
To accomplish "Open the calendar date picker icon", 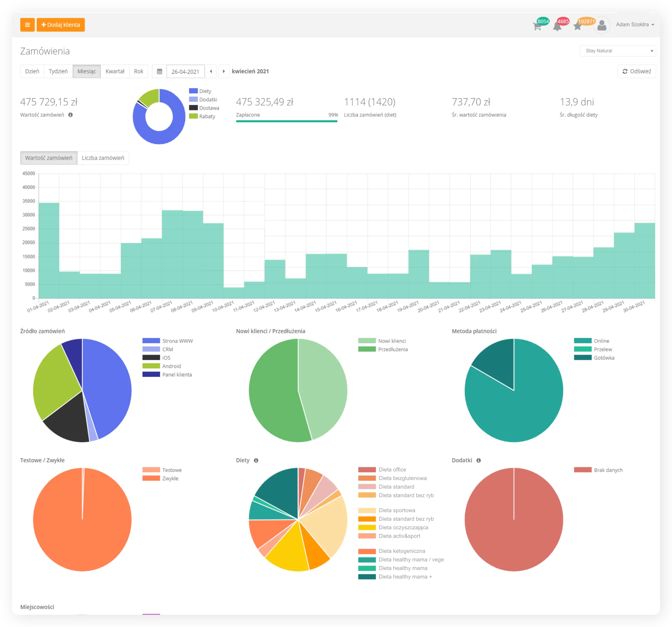I will [160, 71].
